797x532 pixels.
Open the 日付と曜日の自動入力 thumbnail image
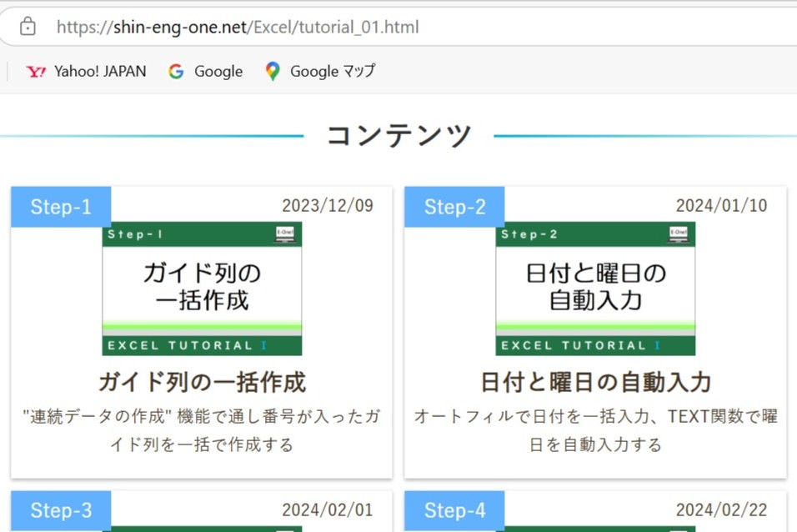tap(595, 289)
